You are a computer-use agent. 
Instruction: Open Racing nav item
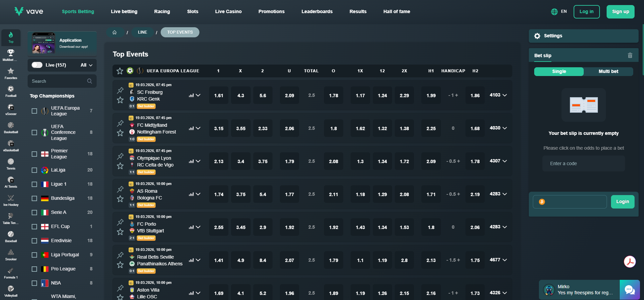pos(162,11)
